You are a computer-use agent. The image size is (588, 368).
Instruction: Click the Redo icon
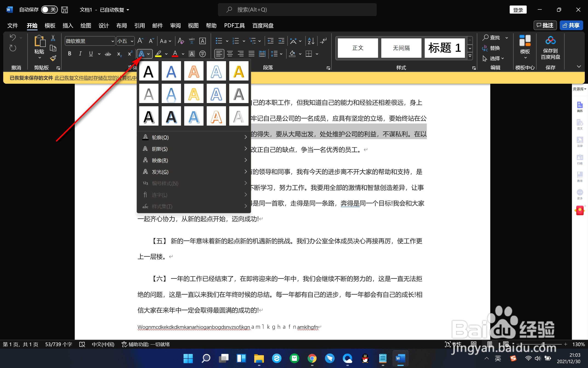pyautogui.click(x=13, y=49)
